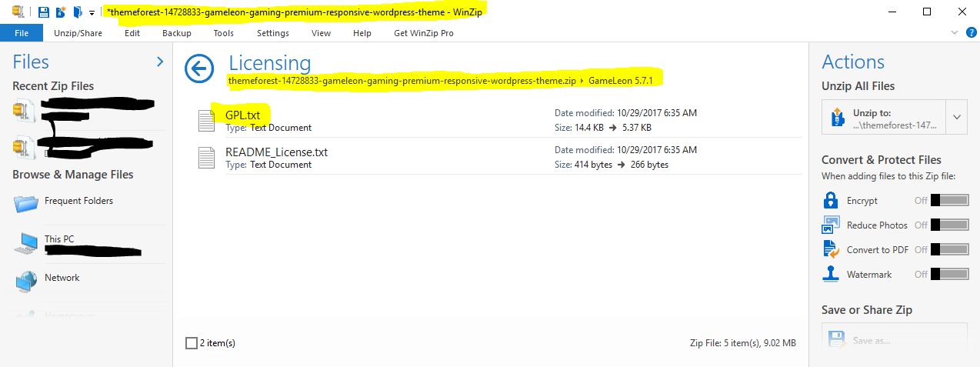Toggle the Convert to PDF switch
980x367 pixels.
949,249
